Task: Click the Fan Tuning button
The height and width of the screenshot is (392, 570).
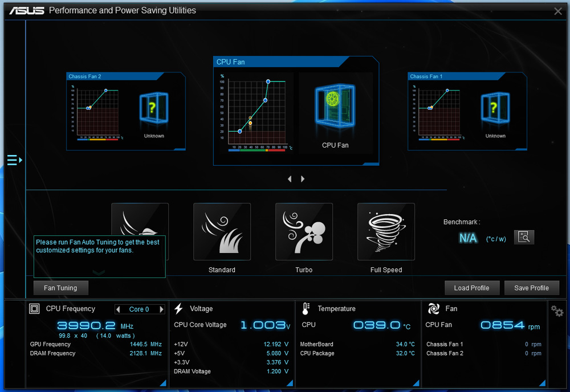Action: [61, 288]
